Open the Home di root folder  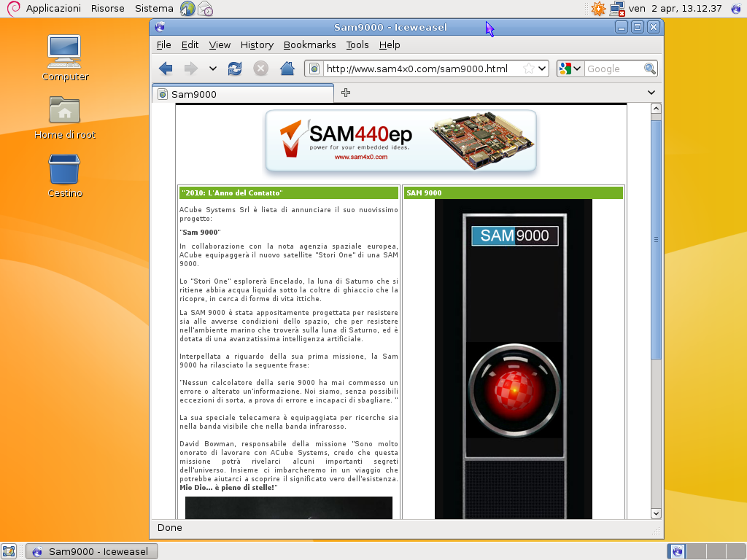[65, 117]
